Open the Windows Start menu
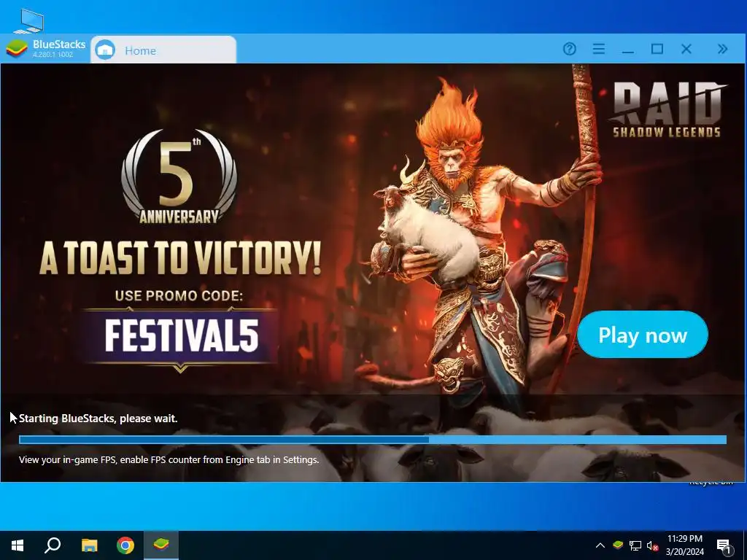747x560 pixels. click(18, 545)
